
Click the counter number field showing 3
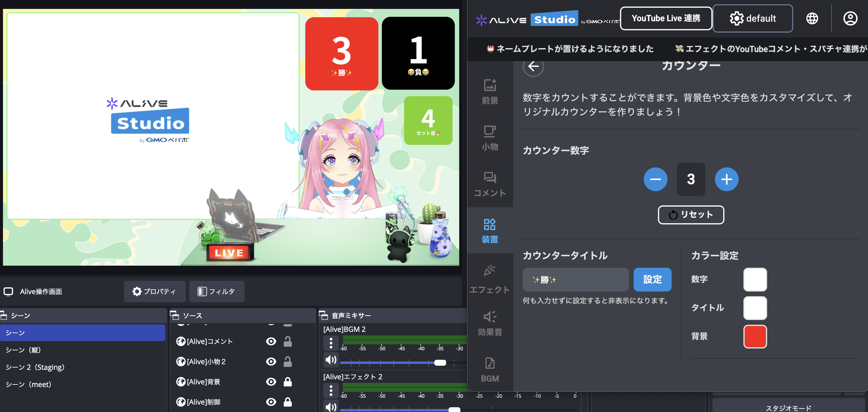coord(691,179)
